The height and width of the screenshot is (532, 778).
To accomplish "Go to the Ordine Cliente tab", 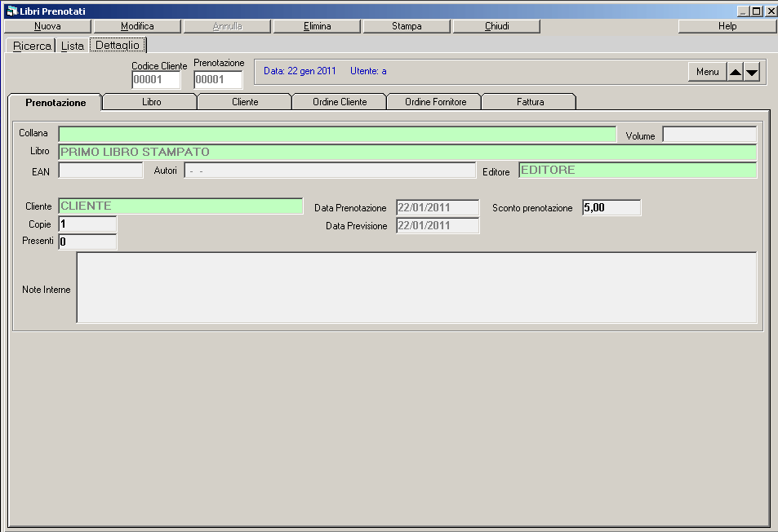I will [340, 102].
